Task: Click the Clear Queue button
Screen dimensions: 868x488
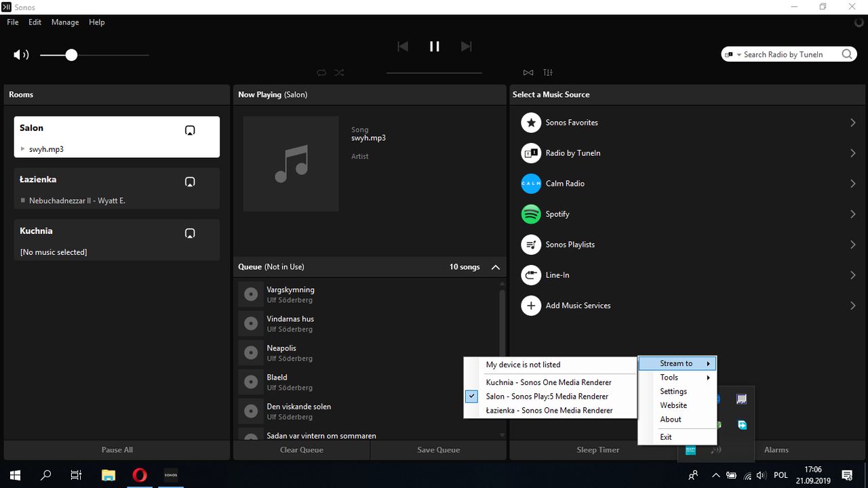Action: (x=302, y=450)
